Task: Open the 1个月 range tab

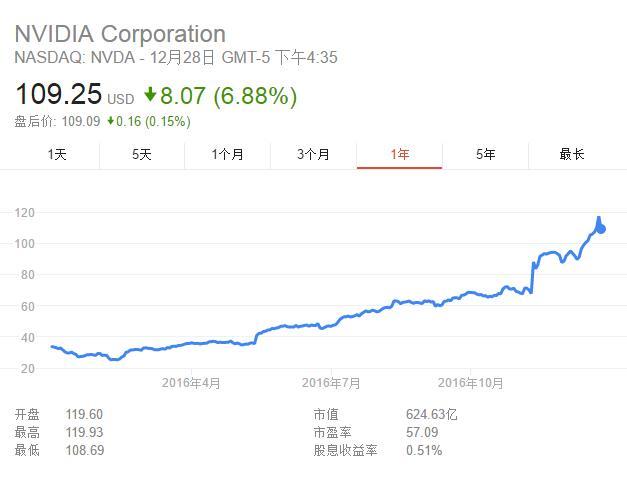Action: (227, 154)
